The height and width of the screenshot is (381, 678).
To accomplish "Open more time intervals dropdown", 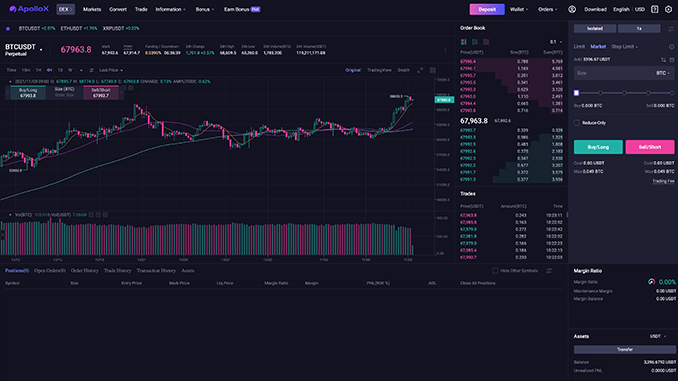I will 81,70.
